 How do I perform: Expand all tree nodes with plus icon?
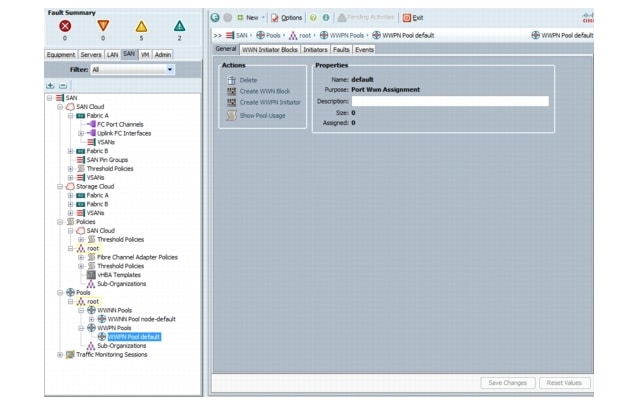[50, 85]
